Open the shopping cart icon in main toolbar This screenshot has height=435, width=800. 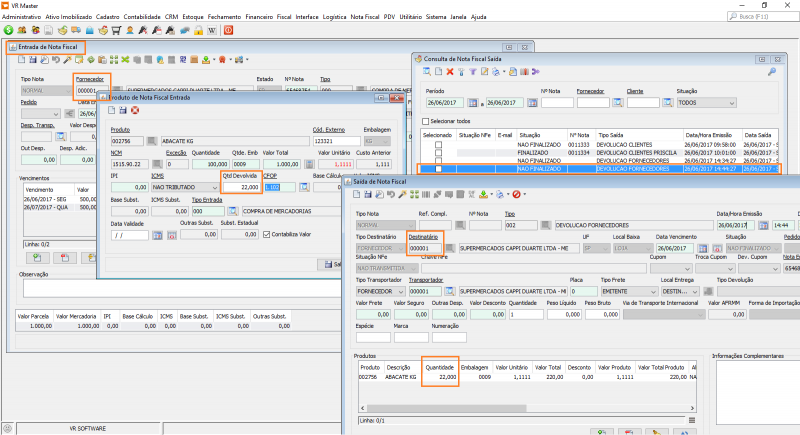pyautogui.click(x=116, y=31)
